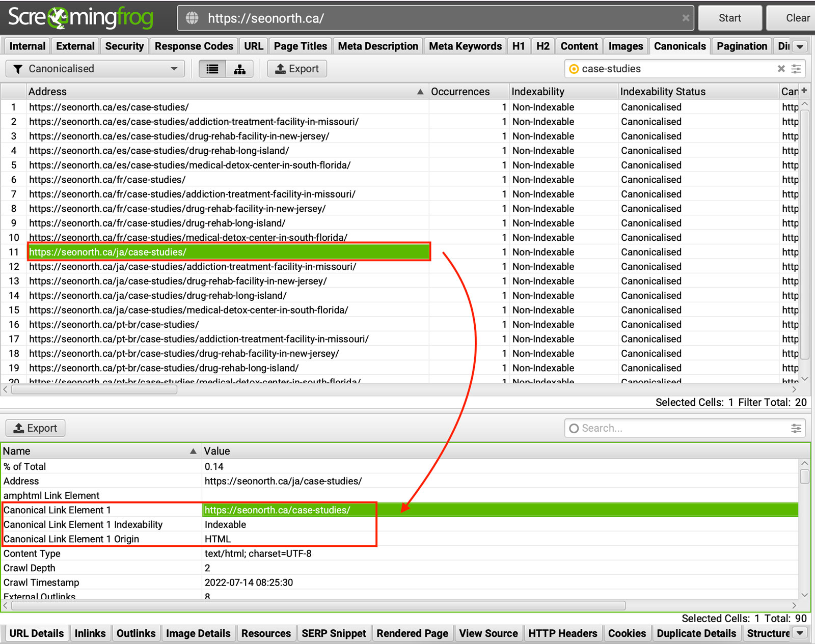
Task: Open the Duplicate Details tab
Action: pyautogui.click(x=696, y=633)
